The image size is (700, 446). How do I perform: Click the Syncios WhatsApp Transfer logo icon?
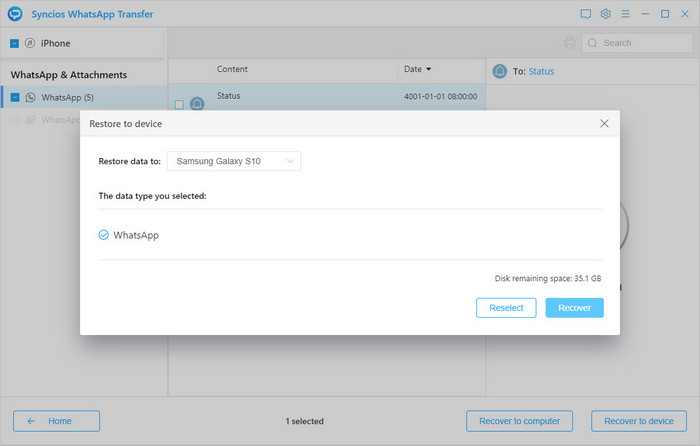coord(15,14)
